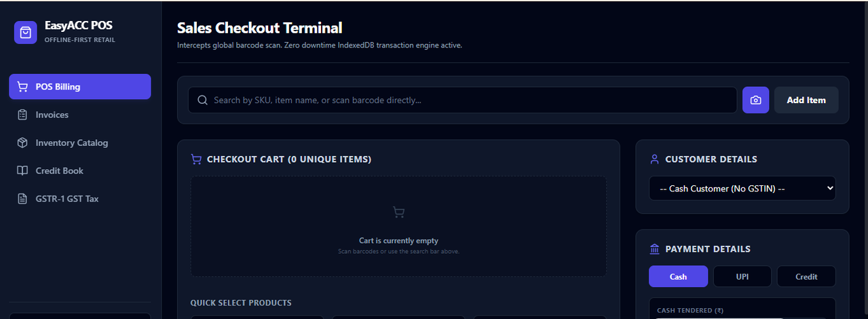Click the person icon next to Customer Details
This screenshot has height=319, width=868.
654,159
